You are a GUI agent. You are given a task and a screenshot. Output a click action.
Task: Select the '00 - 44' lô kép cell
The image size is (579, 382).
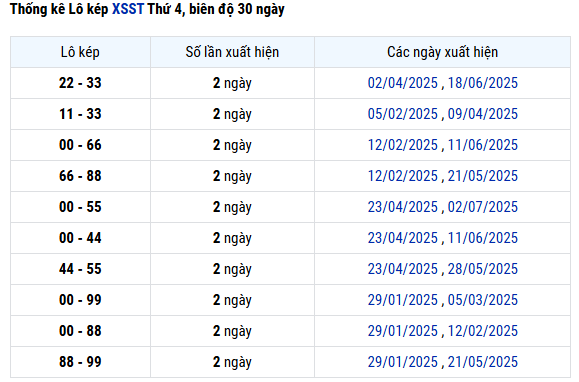click(x=80, y=238)
